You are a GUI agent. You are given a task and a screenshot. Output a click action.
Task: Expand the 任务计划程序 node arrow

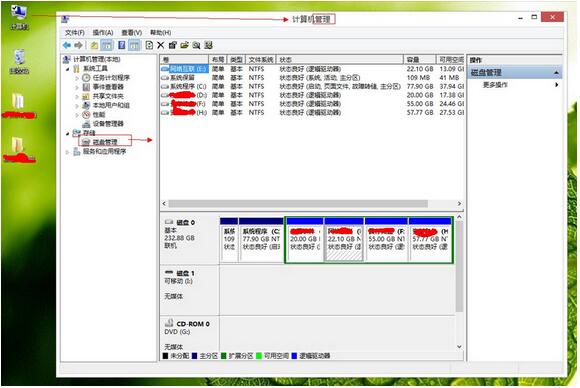[x=77, y=78]
